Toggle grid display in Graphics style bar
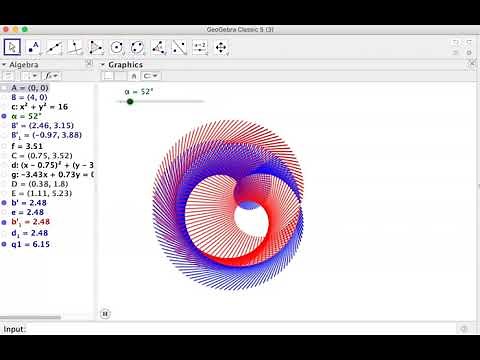 [x=120, y=76]
